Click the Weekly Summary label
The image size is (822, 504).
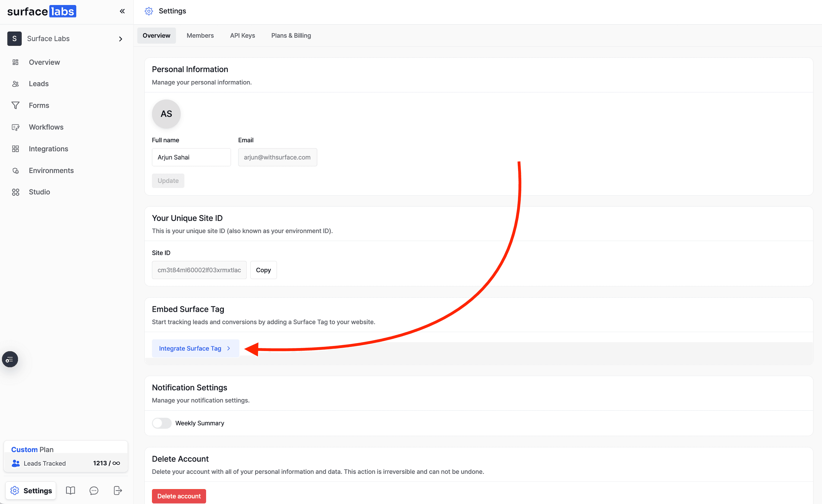click(200, 423)
